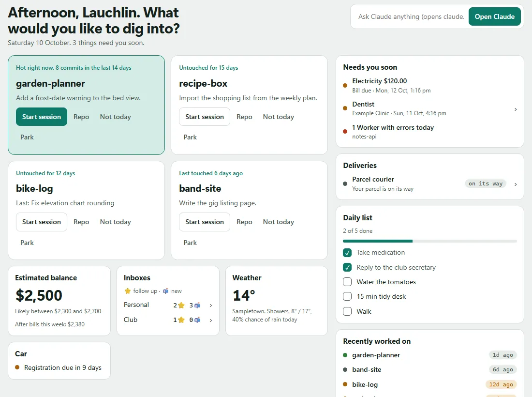The height and width of the screenshot is (397, 532).
Task: Open Electricity $120.00 bill item
Action: point(430,86)
